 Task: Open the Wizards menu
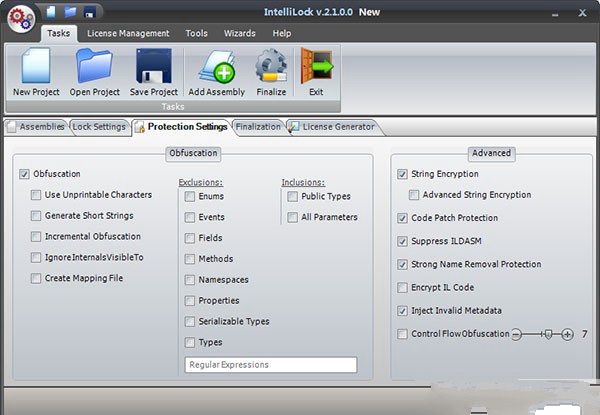click(240, 33)
